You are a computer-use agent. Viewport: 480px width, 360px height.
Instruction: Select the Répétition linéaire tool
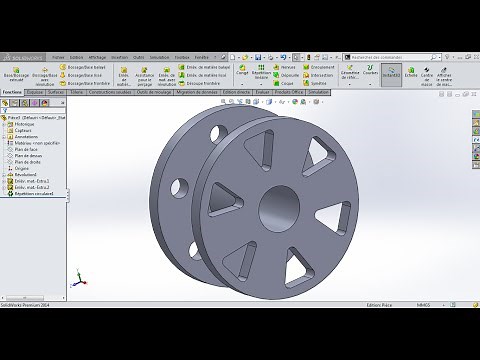tap(261, 72)
